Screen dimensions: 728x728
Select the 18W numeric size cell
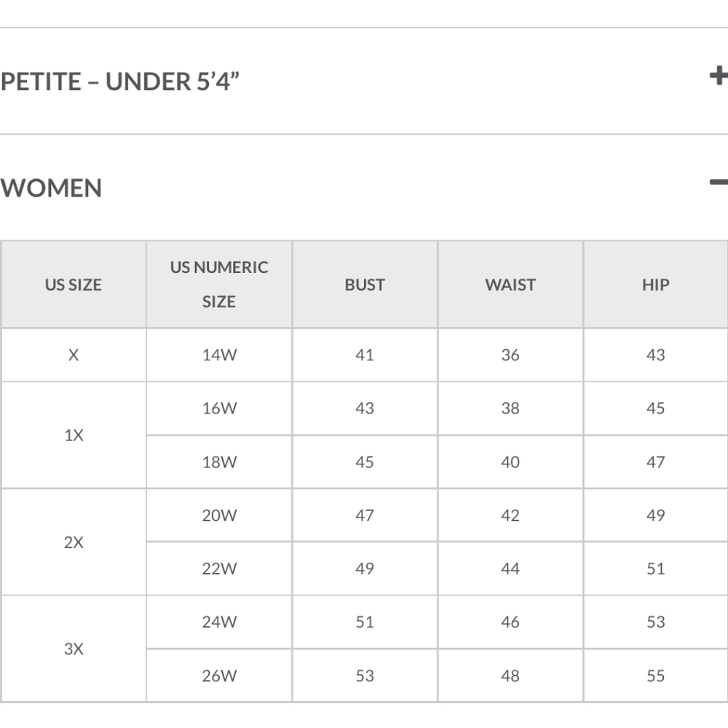click(219, 462)
